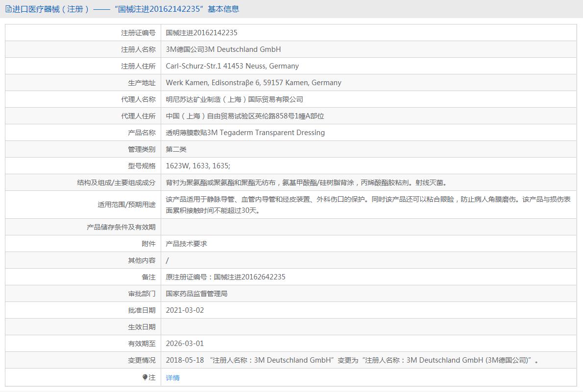Click change record dated 2018-05-18
The image size is (583, 392).
[x=352, y=360]
